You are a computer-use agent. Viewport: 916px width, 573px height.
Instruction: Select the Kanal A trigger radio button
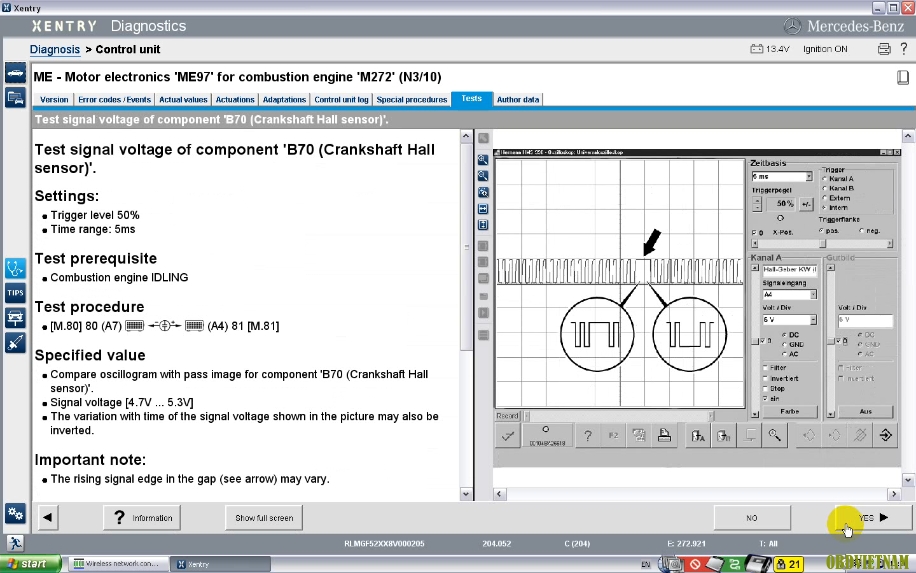click(x=824, y=179)
